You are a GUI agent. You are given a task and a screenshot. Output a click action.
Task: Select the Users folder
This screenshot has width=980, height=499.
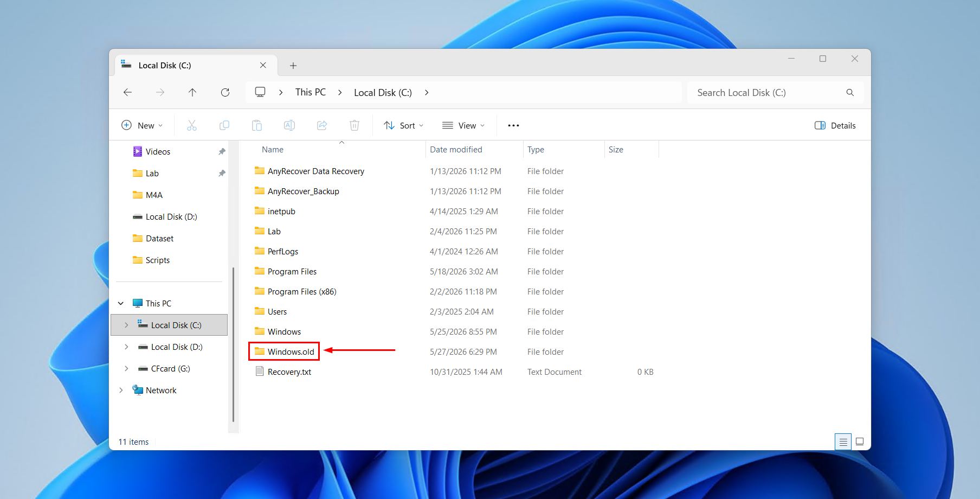pyautogui.click(x=277, y=312)
